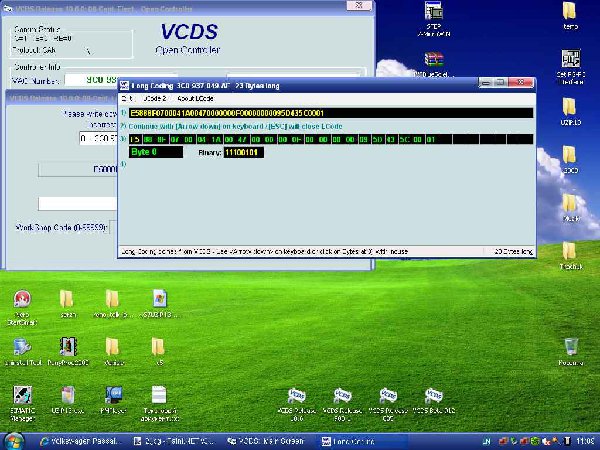Click the Windows Start button
Viewport: 600px width, 450px height.
(x=13, y=440)
